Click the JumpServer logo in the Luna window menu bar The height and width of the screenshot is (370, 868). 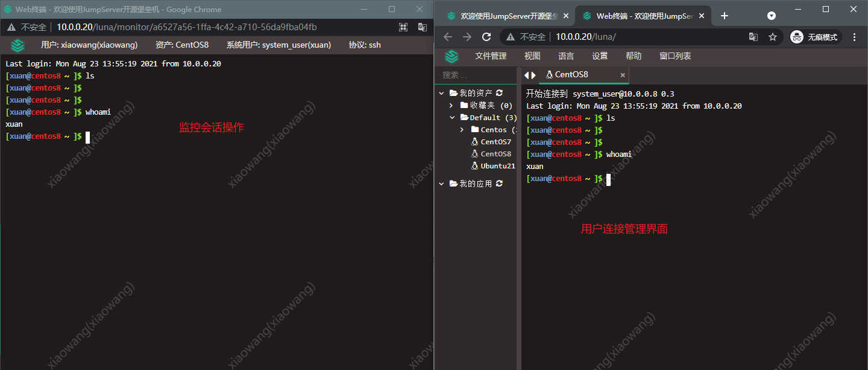click(451, 56)
